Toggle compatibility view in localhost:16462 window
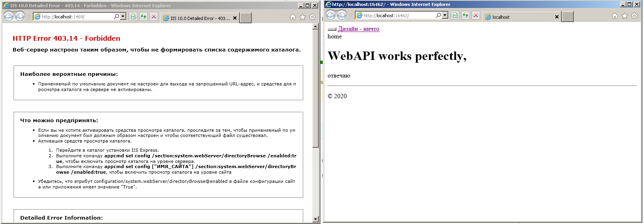Viewport: 644px width, 224px height. click(x=455, y=15)
